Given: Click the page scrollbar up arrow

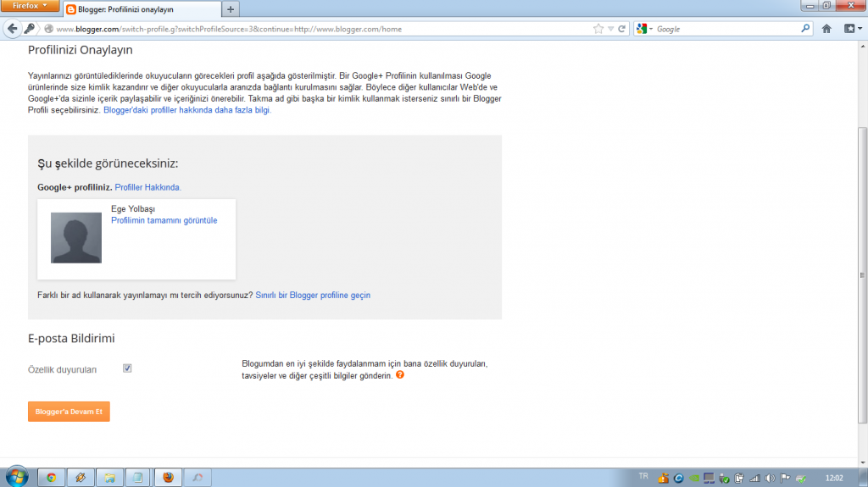Looking at the screenshot, I should tap(862, 47).
